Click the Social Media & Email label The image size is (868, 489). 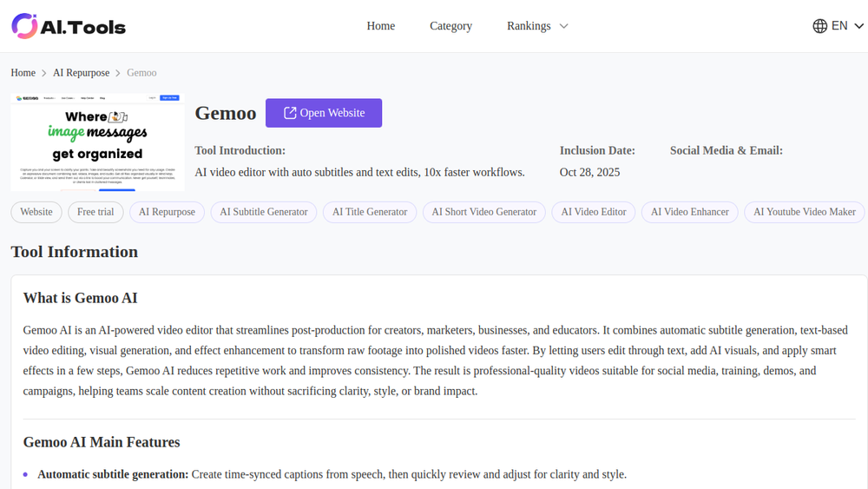[727, 150]
